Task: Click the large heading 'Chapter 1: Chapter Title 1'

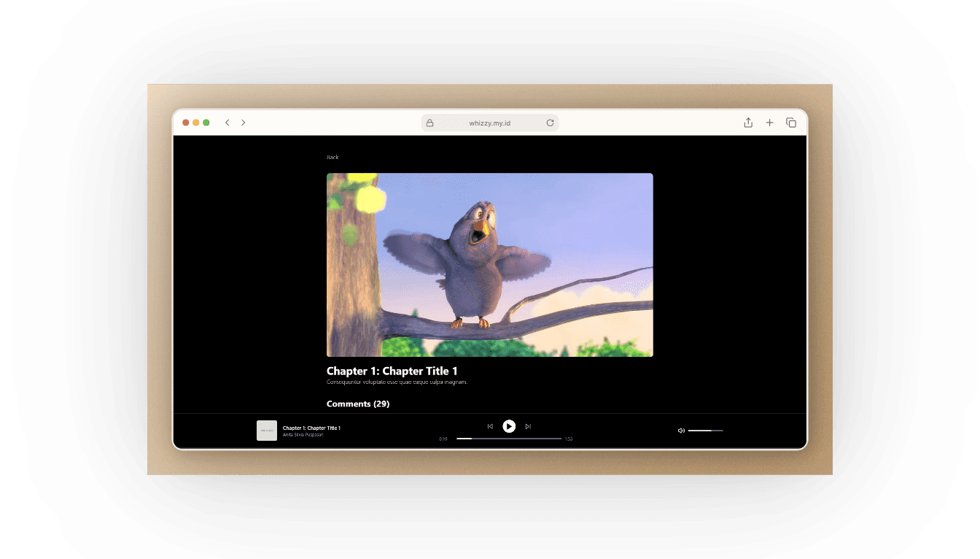Action: (392, 371)
